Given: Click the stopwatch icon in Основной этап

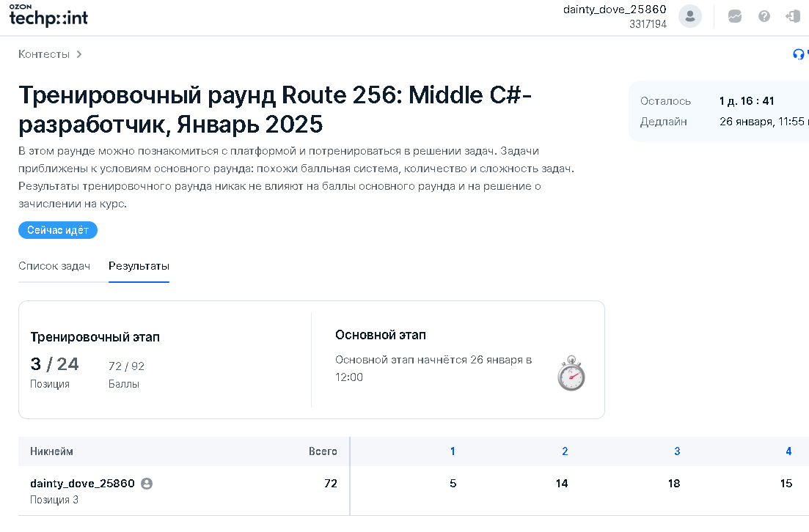Looking at the screenshot, I should (x=571, y=373).
